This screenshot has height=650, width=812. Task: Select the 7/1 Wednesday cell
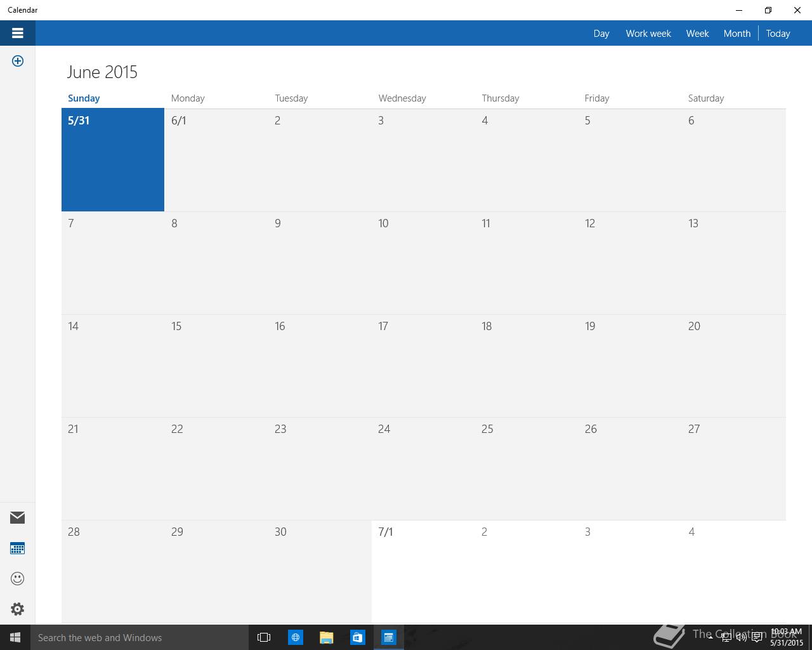point(423,572)
